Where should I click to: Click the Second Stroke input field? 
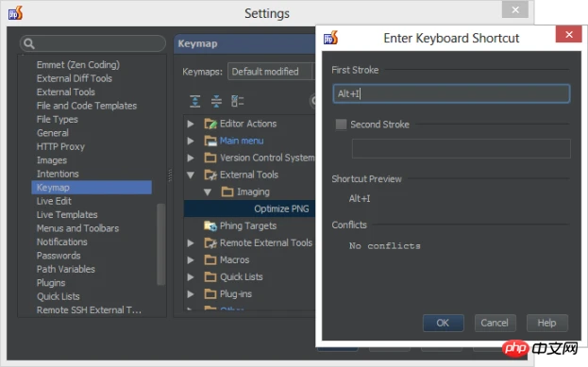click(461, 148)
